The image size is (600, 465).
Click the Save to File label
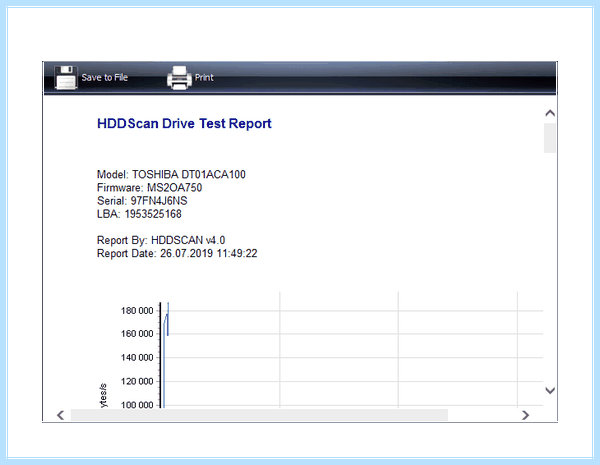[x=104, y=77]
